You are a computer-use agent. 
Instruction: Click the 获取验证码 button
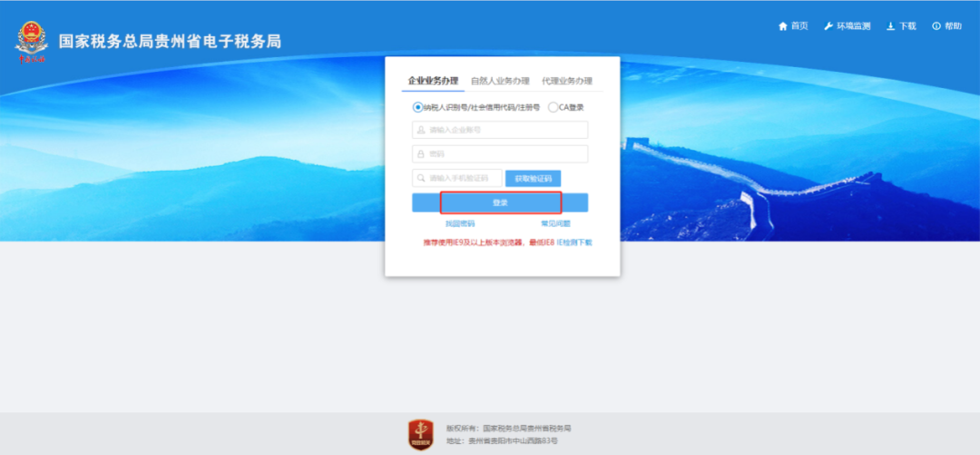(x=534, y=178)
